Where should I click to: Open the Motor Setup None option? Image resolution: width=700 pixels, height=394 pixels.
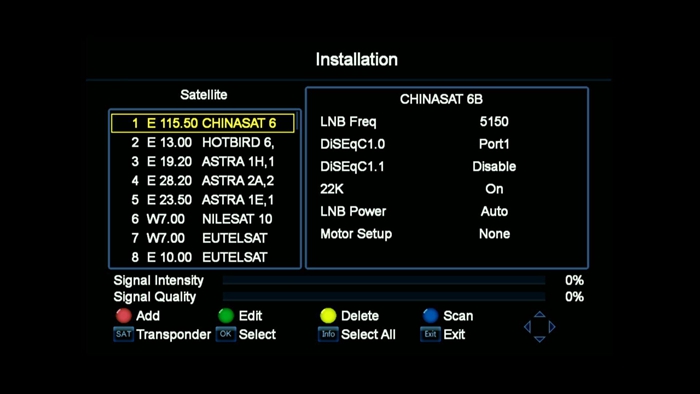click(x=494, y=234)
